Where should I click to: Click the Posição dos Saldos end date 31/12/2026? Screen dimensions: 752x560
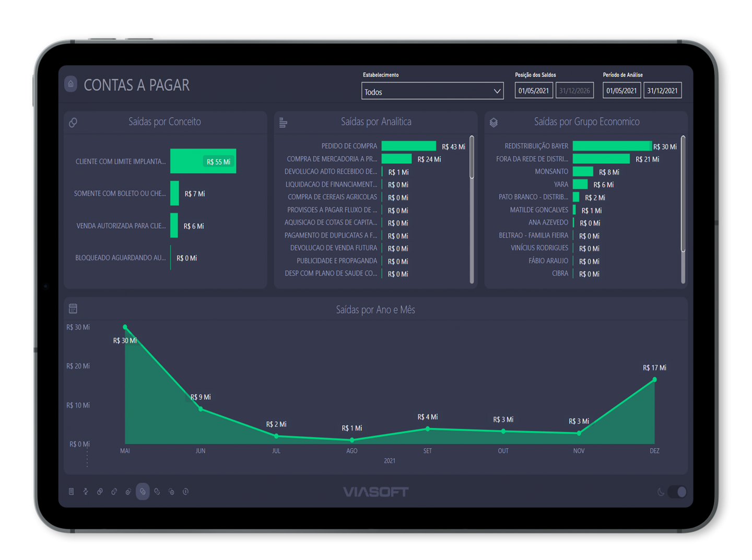[x=574, y=91]
